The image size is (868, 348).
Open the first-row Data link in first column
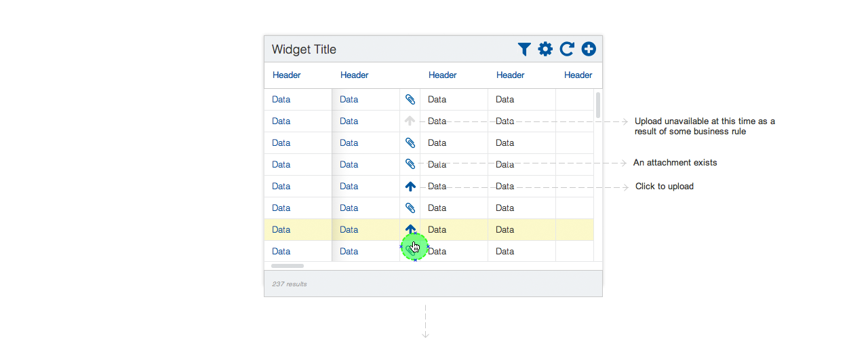(x=281, y=99)
